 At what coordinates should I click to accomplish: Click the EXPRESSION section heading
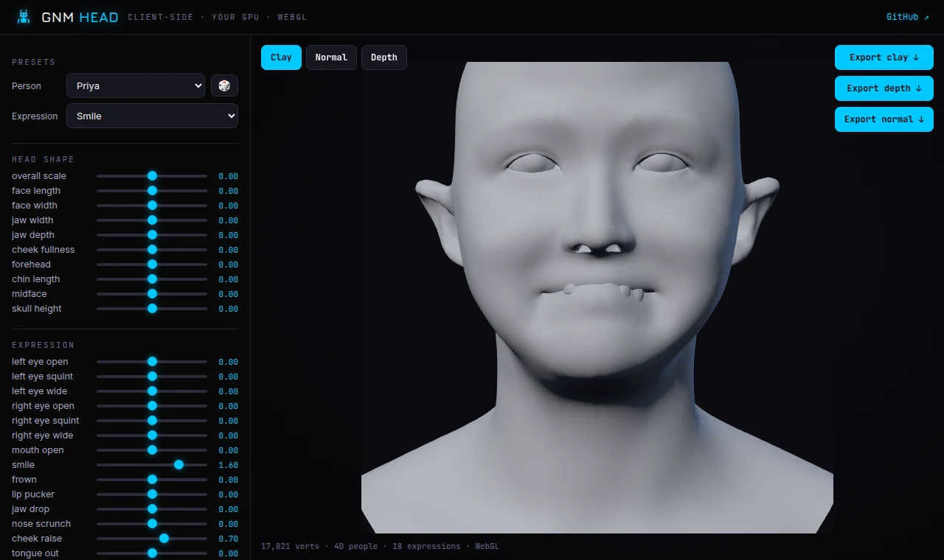(x=43, y=345)
